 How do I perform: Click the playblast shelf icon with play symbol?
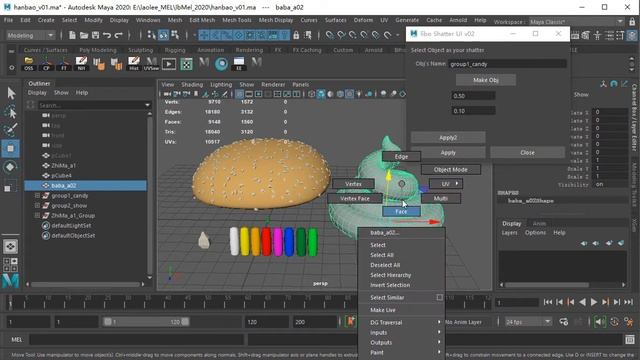pos(169,64)
